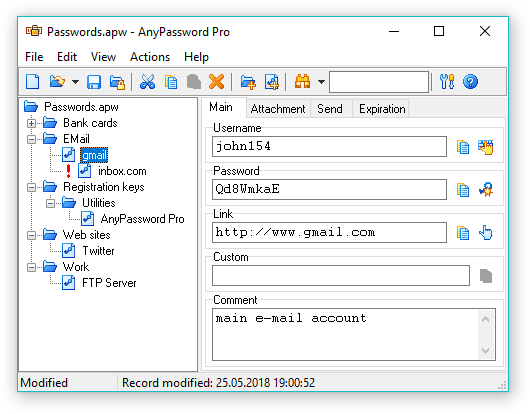Open the dropdown arrow beside Open icon
This screenshot has width=530, height=414.
75,82
